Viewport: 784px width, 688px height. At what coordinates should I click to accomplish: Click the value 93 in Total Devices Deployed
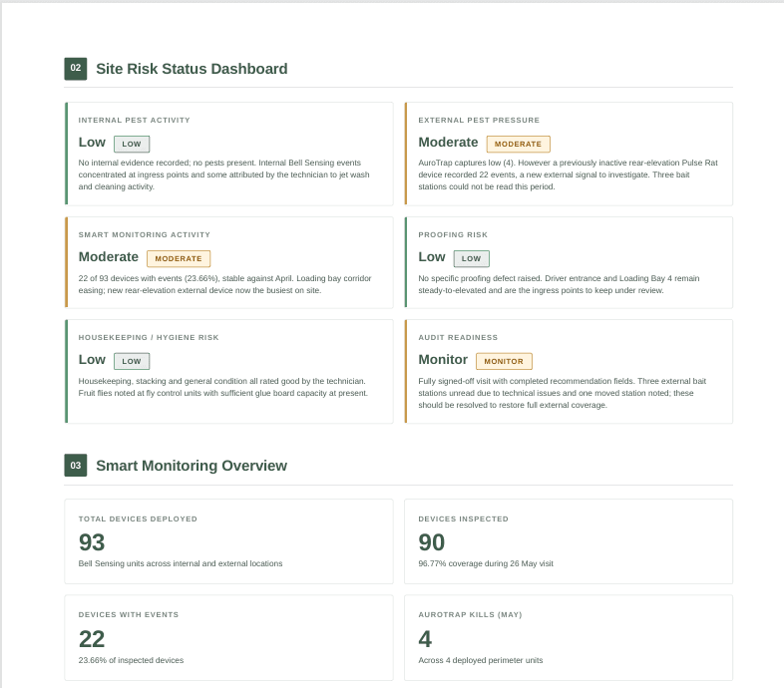coord(92,542)
